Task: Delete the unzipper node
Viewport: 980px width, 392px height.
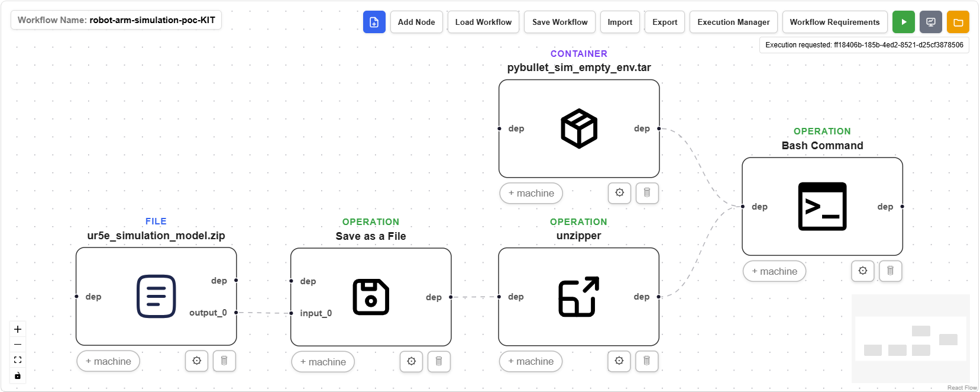Action: (x=646, y=361)
